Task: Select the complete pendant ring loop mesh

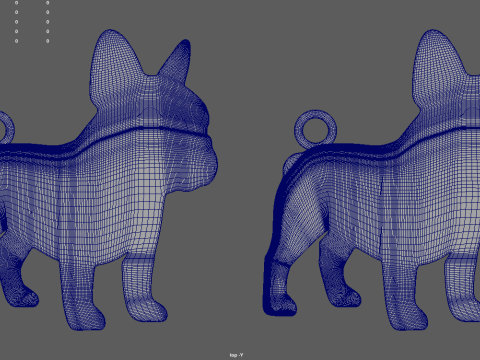Action: click(315, 129)
